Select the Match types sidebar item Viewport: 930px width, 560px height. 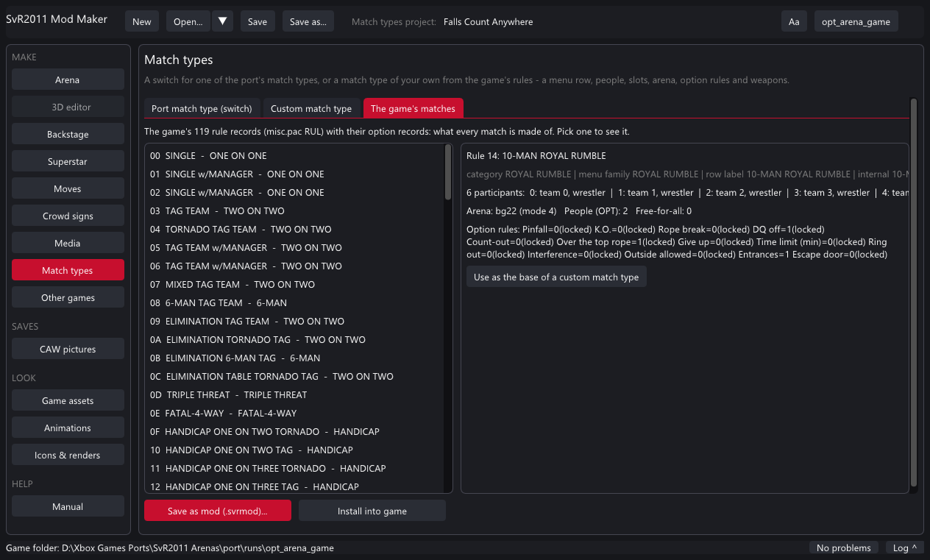click(68, 270)
